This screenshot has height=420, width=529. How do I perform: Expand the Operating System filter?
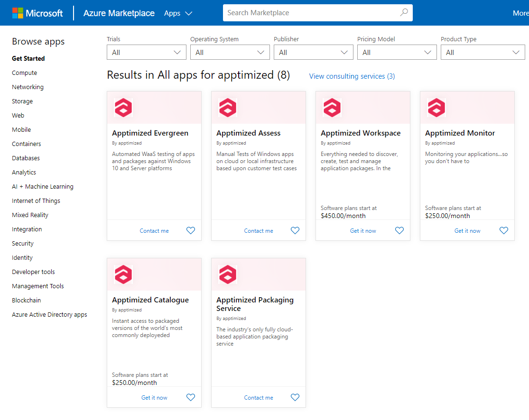pos(230,52)
